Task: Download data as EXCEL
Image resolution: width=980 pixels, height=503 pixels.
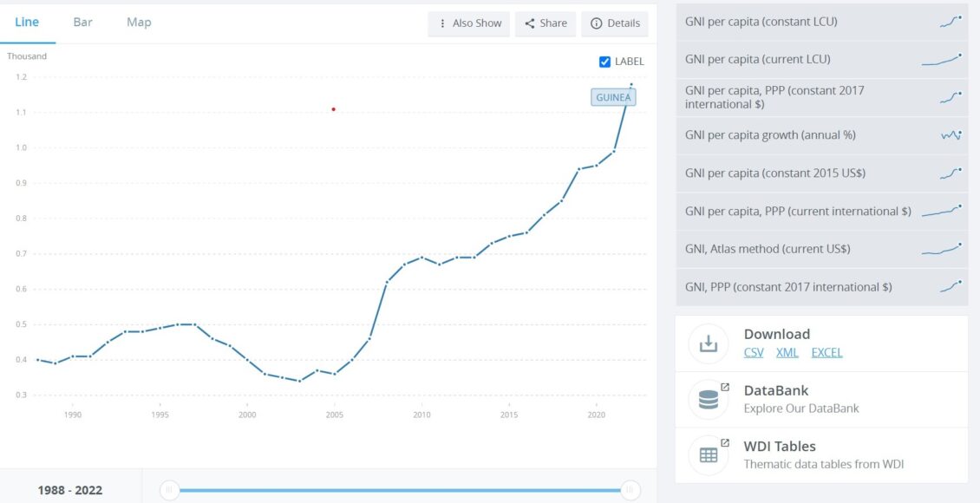Action: point(826,352)
